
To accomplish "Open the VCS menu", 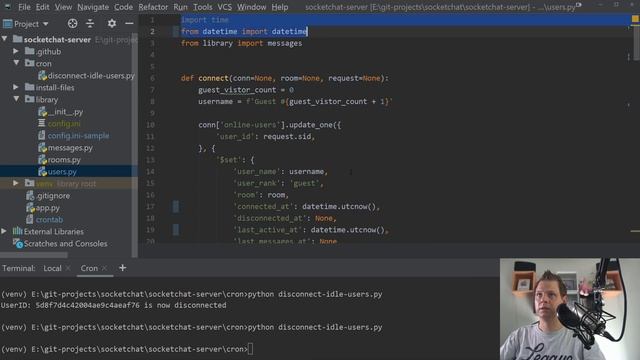I will point(224,7).
